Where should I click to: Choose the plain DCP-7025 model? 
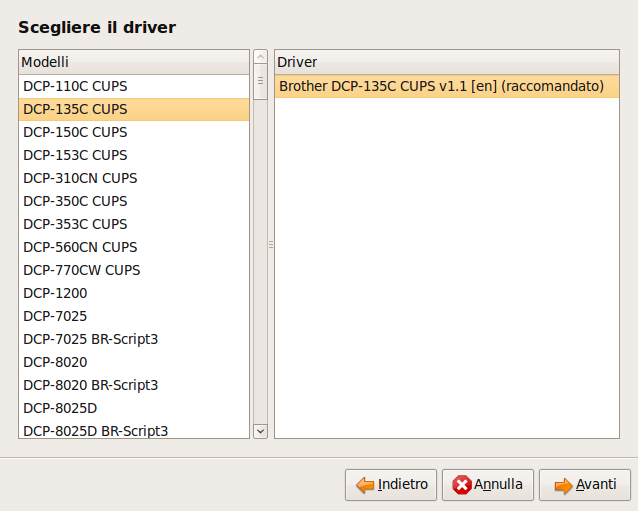pyautogui.click(x=134, y=316)
